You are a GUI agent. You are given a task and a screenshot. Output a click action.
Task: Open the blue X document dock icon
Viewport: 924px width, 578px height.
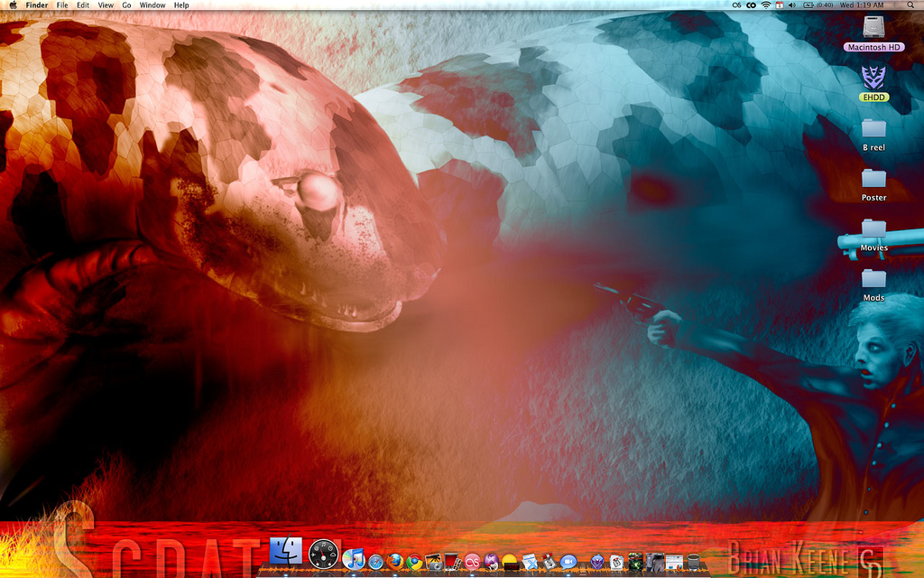[530, 562]
